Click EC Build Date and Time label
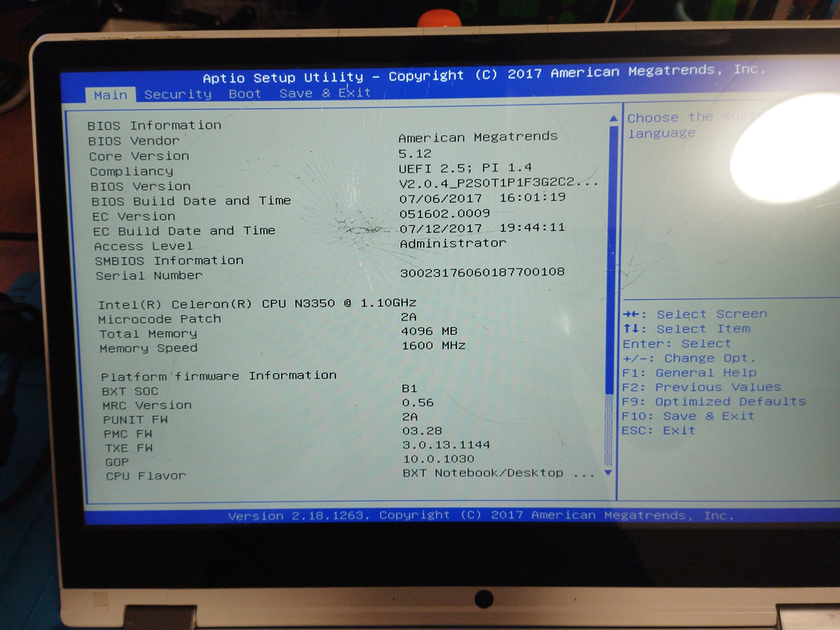The height and width of the screenshot is (630, 840). pos(184,231)
